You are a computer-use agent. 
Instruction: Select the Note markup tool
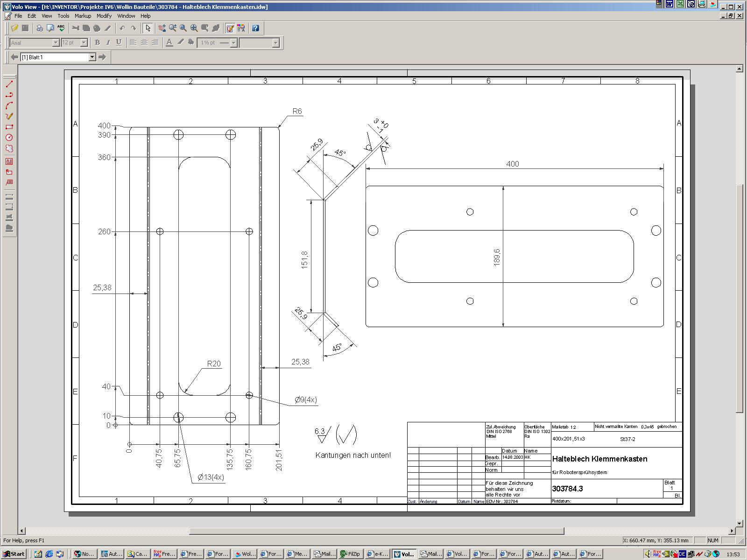9,172
